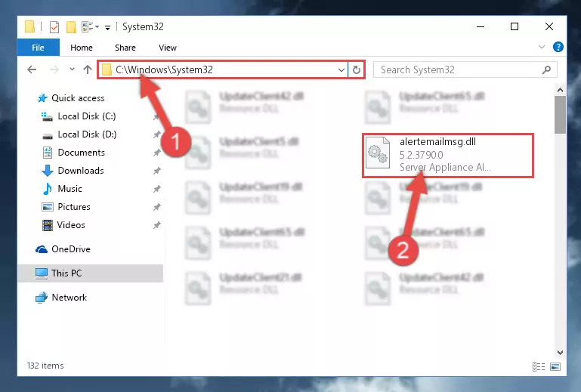Click the vertical scrollbar thumb
581x392 pixels.
pos(560,115)
